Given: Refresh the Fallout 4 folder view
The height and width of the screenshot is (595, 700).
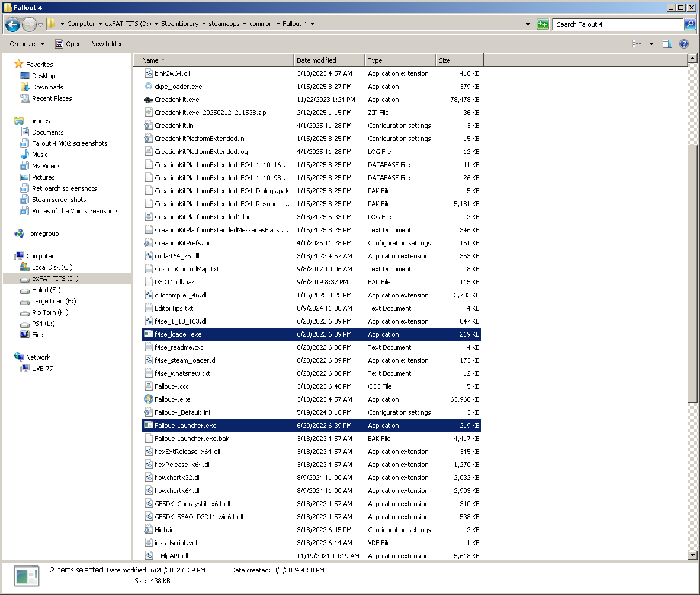Looking at the screenshot, I should [x=542, y=24].
